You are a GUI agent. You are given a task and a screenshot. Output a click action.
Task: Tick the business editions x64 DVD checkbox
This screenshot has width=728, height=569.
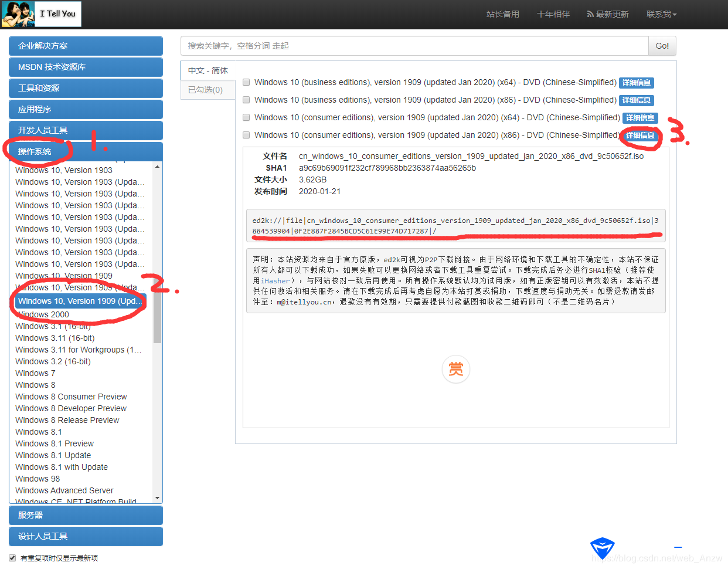(x=246, y=82)
